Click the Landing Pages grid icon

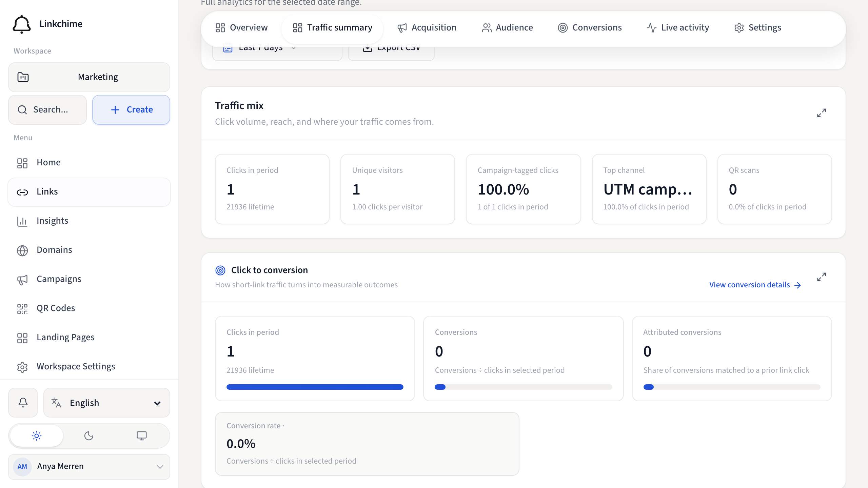[22, 338]
